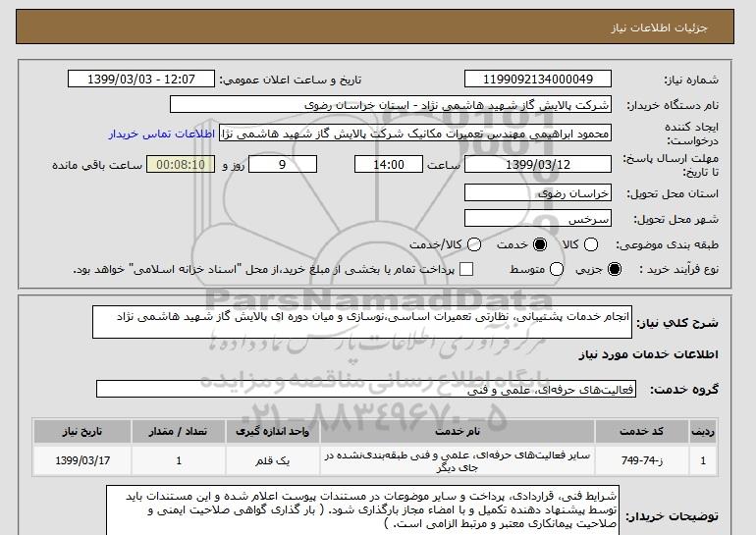Click the ردیف column header
The width and height of the screenshot is (756, 535).
pyautogui.click(x=703, y=431)
